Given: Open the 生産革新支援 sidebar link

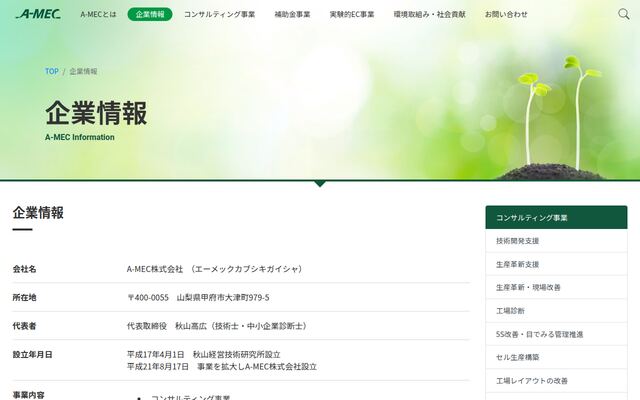Looking at the screenshot, I should click(556, 264).
